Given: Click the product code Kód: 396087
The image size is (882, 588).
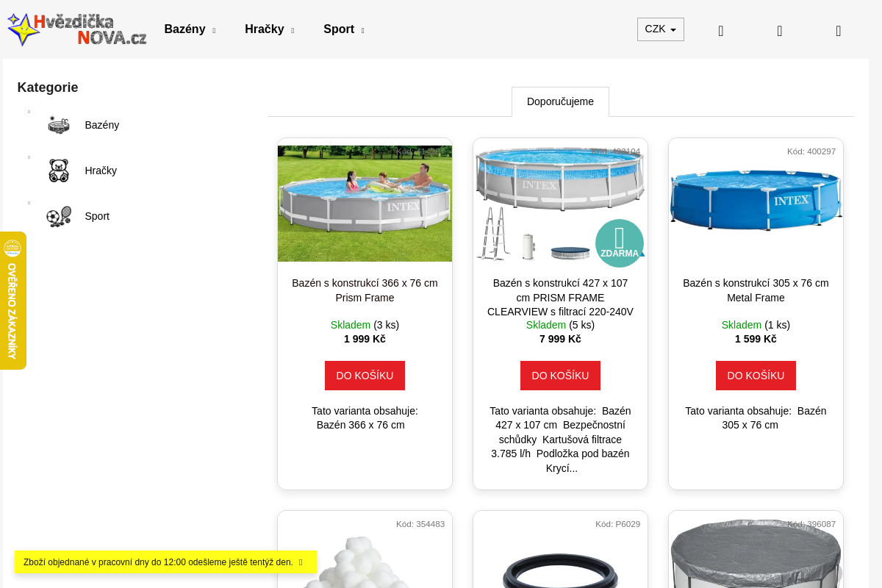Looking at the screenshot, I should [811, 524].
